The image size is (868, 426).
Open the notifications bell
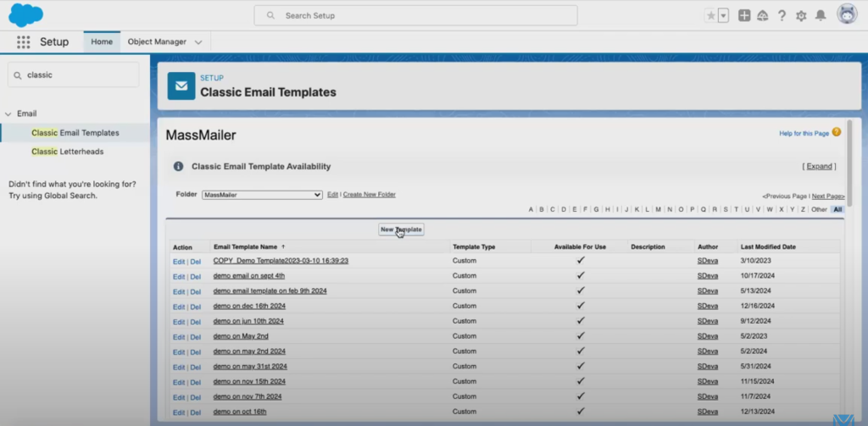pyautogui.click(x=821, y=15)
